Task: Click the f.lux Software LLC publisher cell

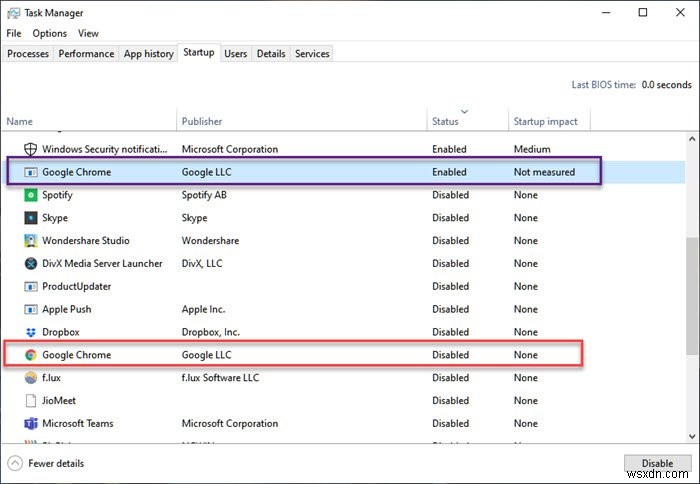Action: [220, 378]
